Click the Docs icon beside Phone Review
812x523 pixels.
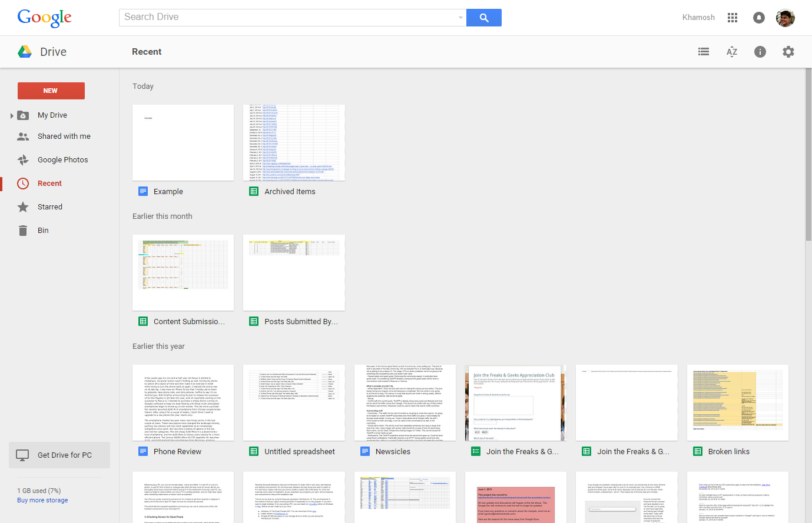click(143, 451)
